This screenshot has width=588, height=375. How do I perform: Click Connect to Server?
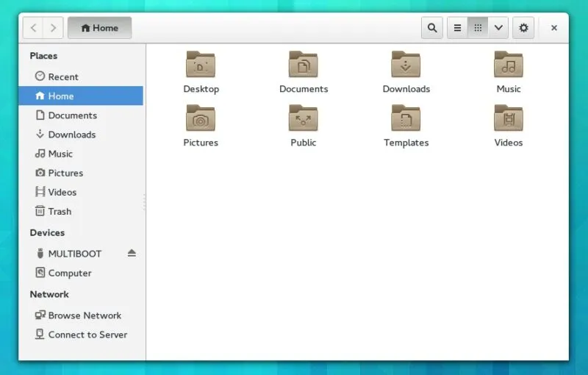coord(81,334)
